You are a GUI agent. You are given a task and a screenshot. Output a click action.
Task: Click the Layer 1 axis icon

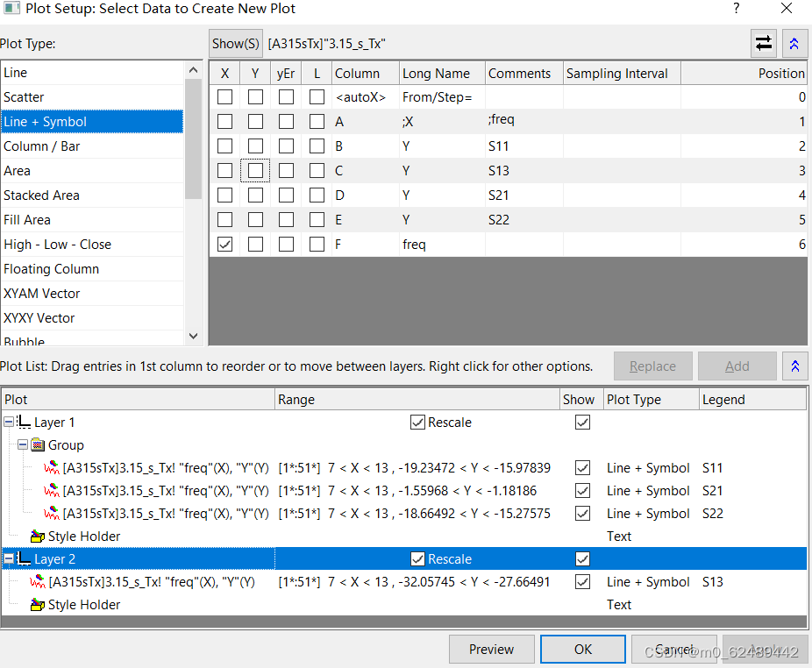[24, 422]
